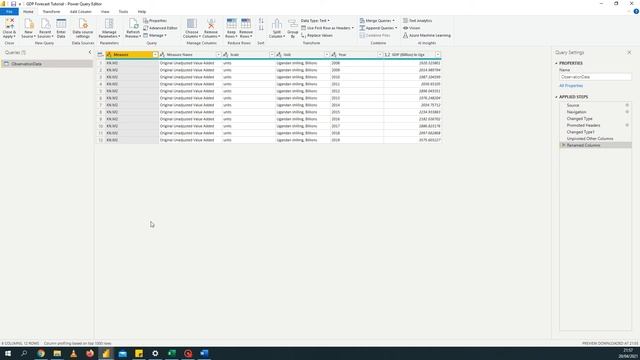Image resolution: width=640 pixels, height=360 pixels.
Task: Switch to the Tools tab
Action: [x=123, y=12]
